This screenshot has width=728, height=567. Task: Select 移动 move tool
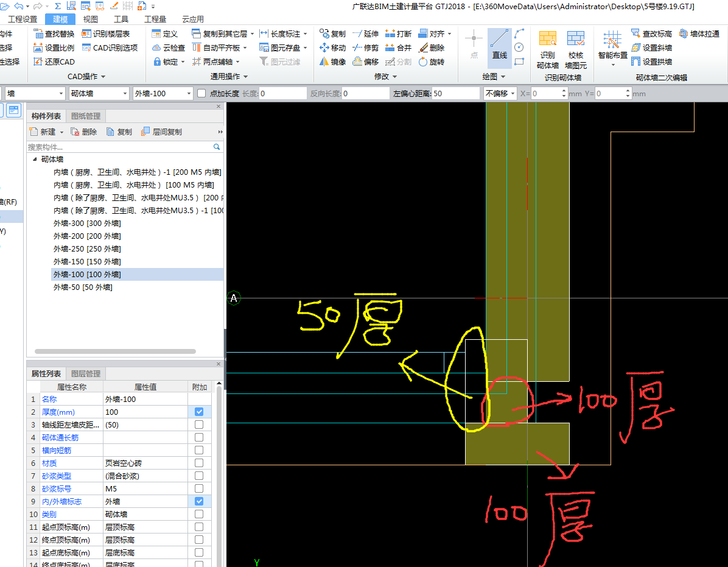tap(332, 48)
